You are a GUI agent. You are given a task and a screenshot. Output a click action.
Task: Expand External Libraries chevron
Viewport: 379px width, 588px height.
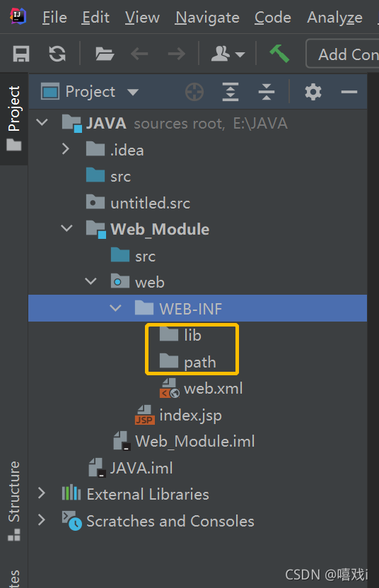click(x=42, y=493)
